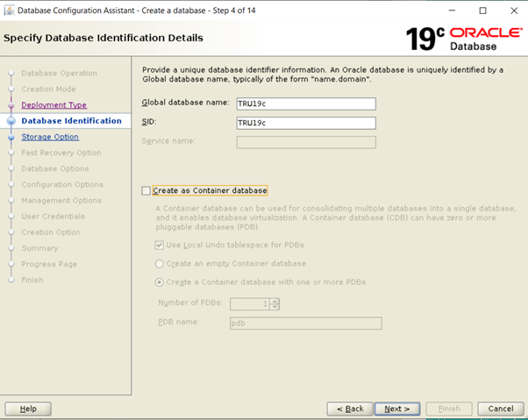The height and width of the screenshot is (420, 528).
Task: Click into the SID text field
Action: click(305, 123)
